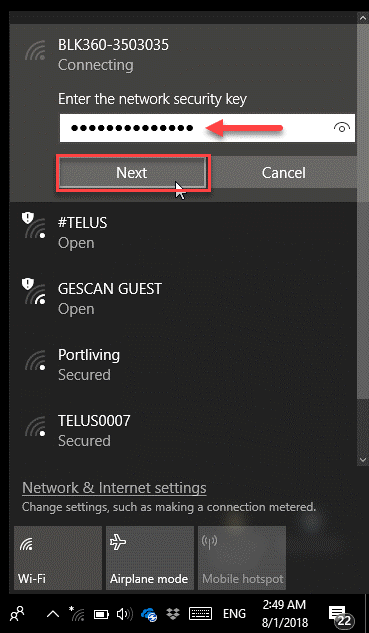The image size is (369, 633).
Task: Toggle the Wi-Fi quick action tile
Action: [x=58, y=558]
